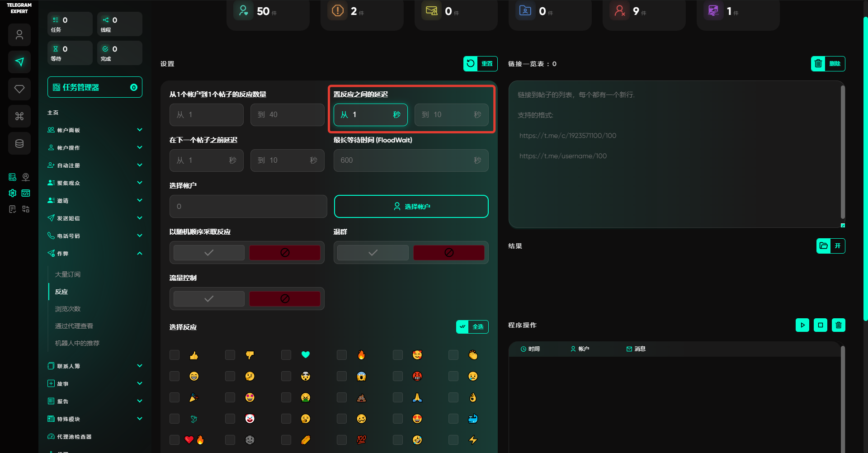This screenshot has width=868, height=453.
Task: Stop program operation with square button
Action: pyautogui.click(x=821, y=325)
